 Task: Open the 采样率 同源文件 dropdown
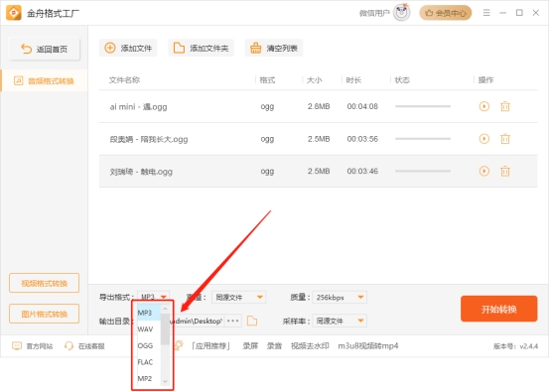[x=340, y=321]
